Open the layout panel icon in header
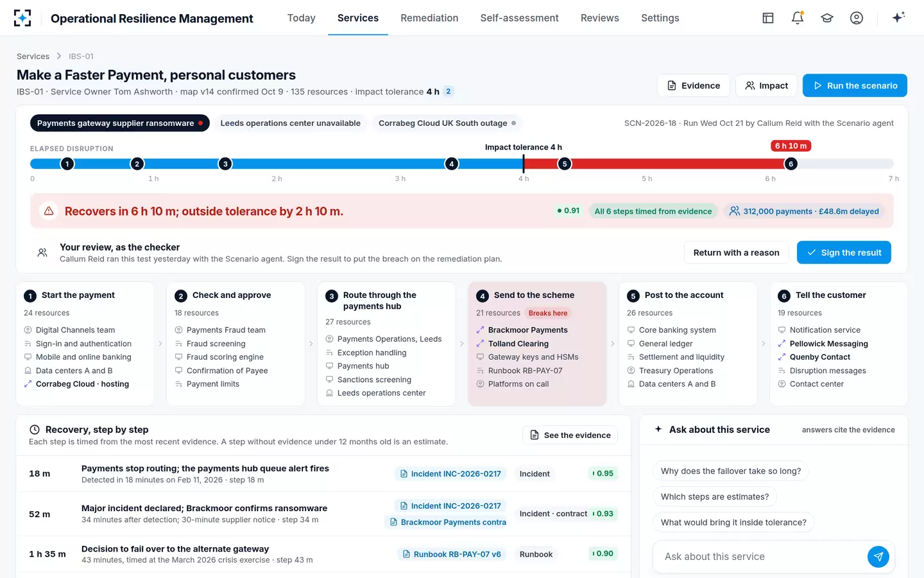 (x=768, y=18)
